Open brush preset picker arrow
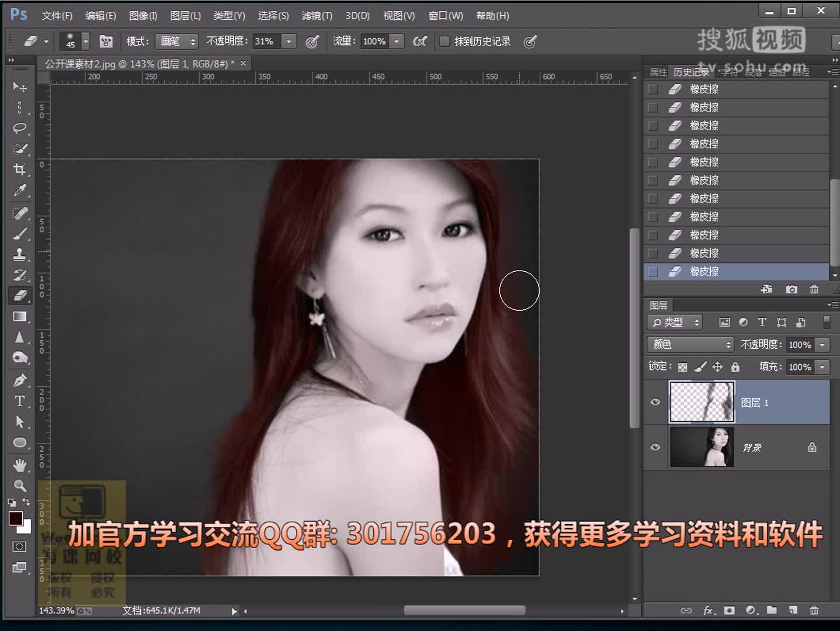The width and height of the screenshot is (840, 631). click(x=86, y=41)
